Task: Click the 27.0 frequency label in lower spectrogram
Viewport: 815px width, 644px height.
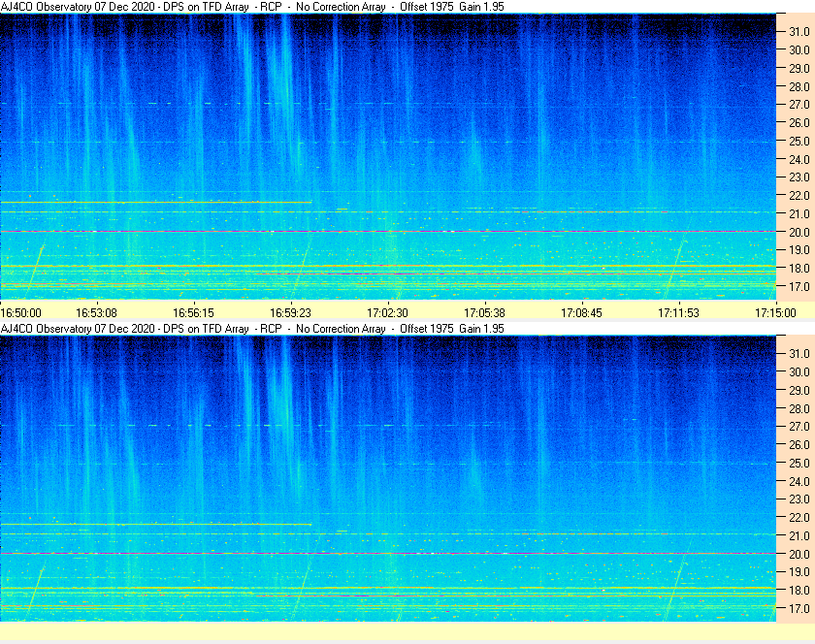Action: [799, 427]
